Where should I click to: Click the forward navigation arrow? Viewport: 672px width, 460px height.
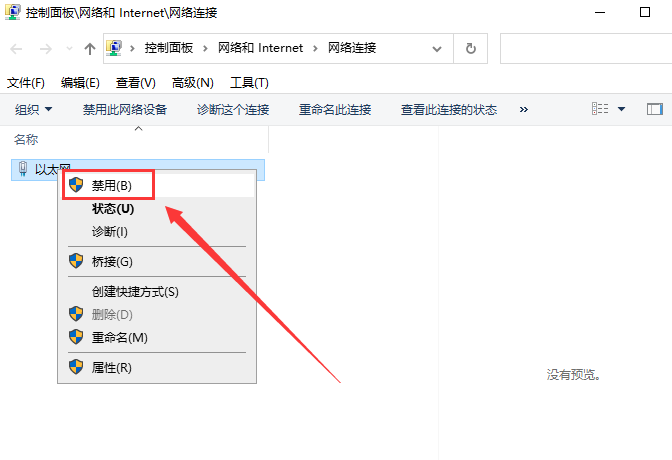pos(46,49)
